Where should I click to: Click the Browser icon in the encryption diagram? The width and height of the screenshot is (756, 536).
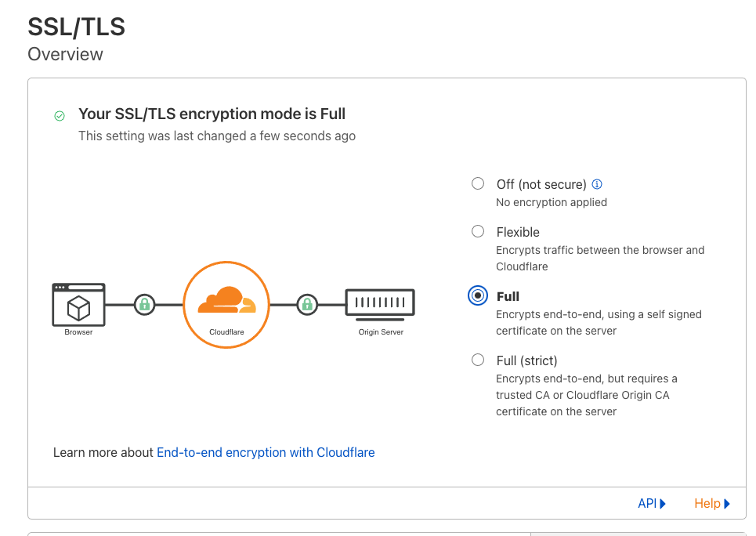pyautogui.click(x=78, y=304)
